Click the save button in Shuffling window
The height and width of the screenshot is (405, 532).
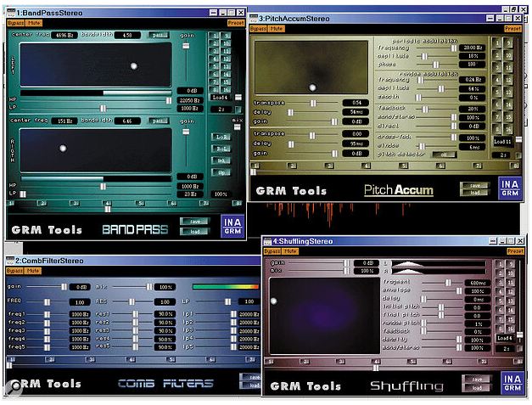[x=477, y=379]
